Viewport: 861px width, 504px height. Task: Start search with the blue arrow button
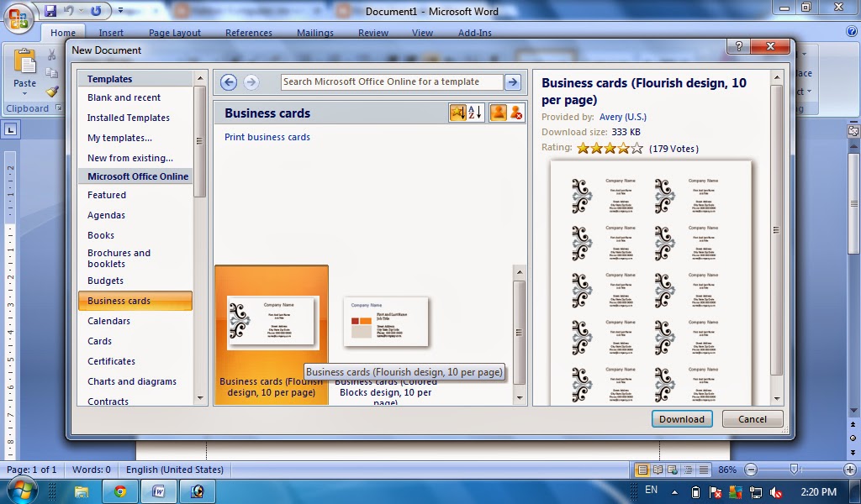[x=512, y=82]
